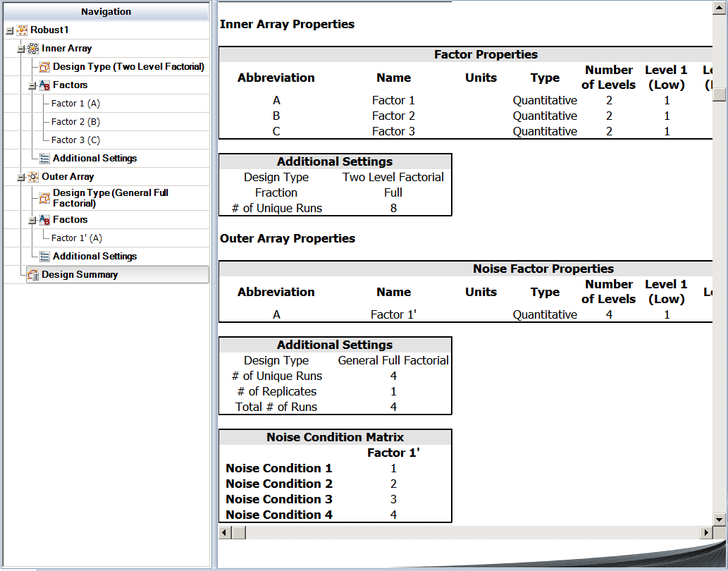
Task: Click the Fraction value Full
Action: (x=393, y=192)
